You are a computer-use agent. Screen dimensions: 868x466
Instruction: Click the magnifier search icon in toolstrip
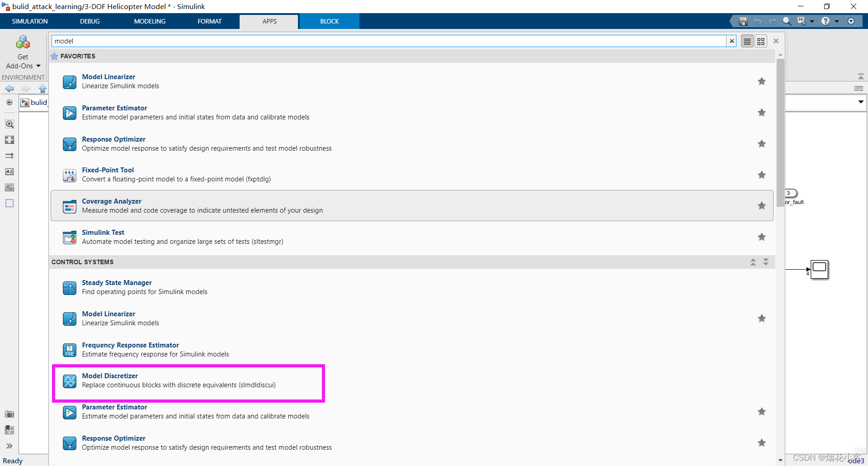coord(787,21)
